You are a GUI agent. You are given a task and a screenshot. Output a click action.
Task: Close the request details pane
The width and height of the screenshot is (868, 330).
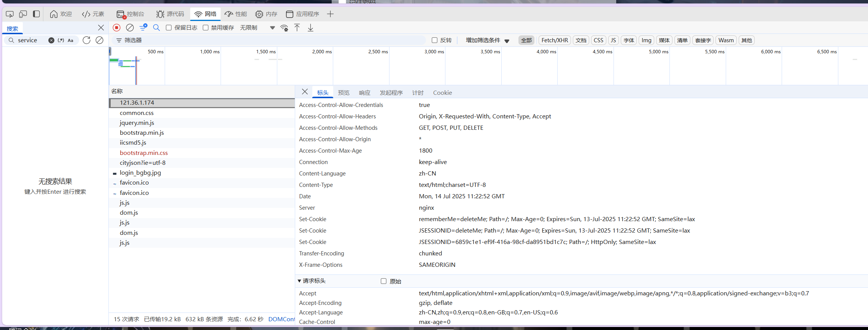(305, 92)
